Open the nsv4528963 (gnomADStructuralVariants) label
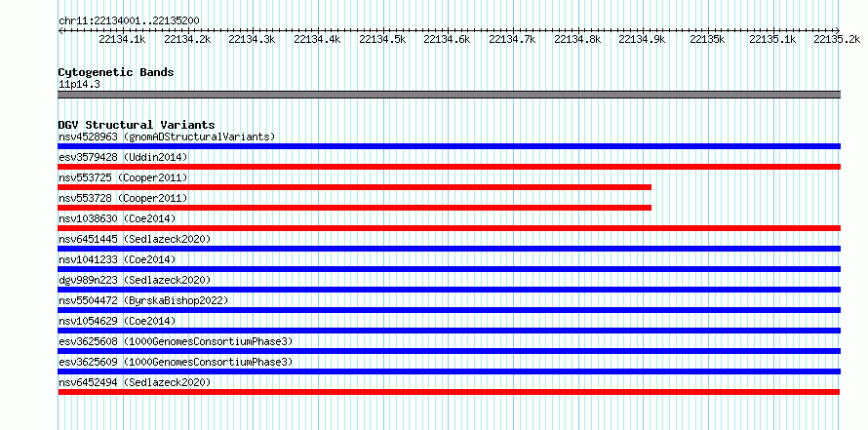This screenshot has height=430, width=868. coord(167,137)
